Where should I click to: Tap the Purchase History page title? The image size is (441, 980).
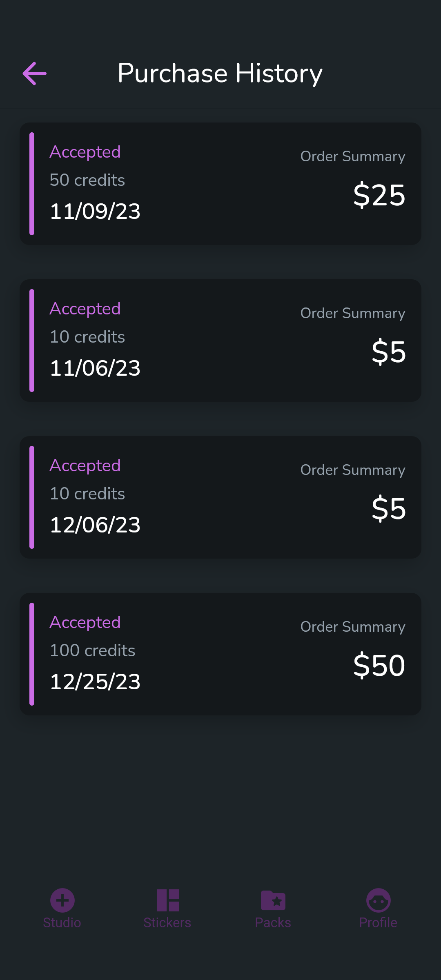coord(220,73)
